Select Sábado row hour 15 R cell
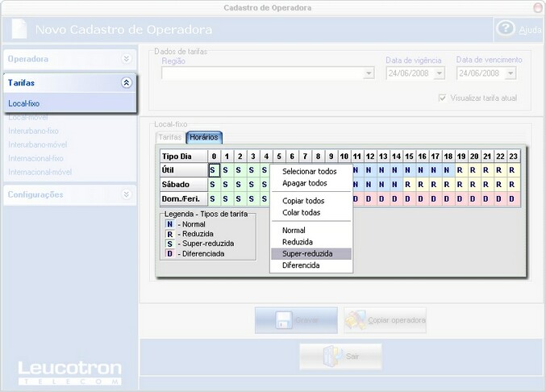 coord(409,185)
